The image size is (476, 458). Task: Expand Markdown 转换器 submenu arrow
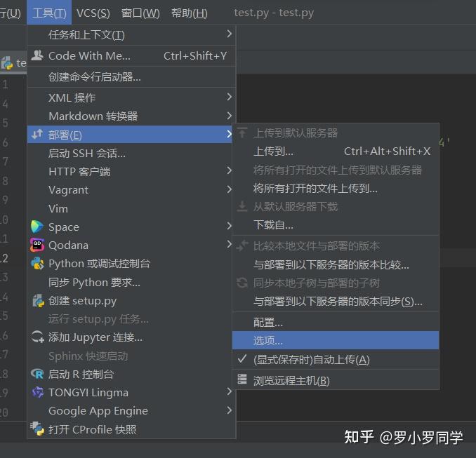pos(229,116)
